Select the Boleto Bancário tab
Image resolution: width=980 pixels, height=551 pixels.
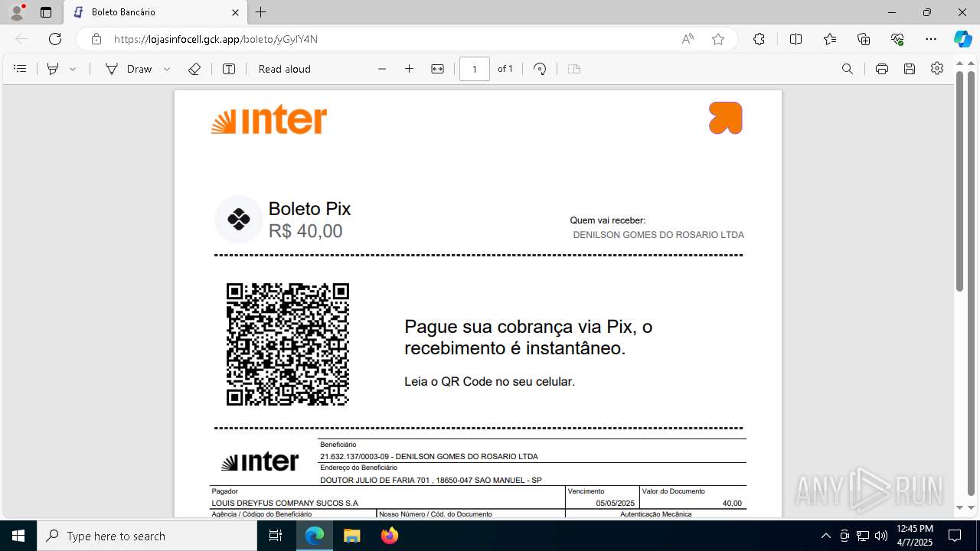pyautogui.click(x=155, y=12)
